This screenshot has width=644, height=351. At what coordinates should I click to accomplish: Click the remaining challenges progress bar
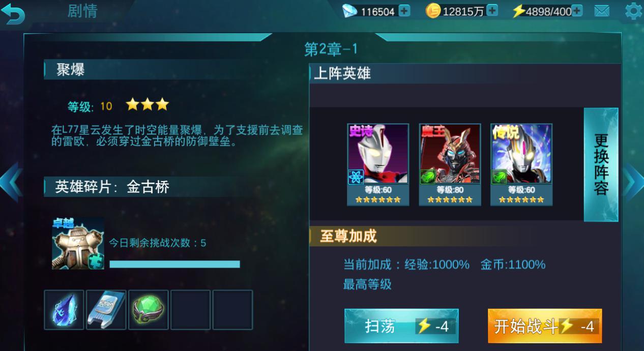174,264
